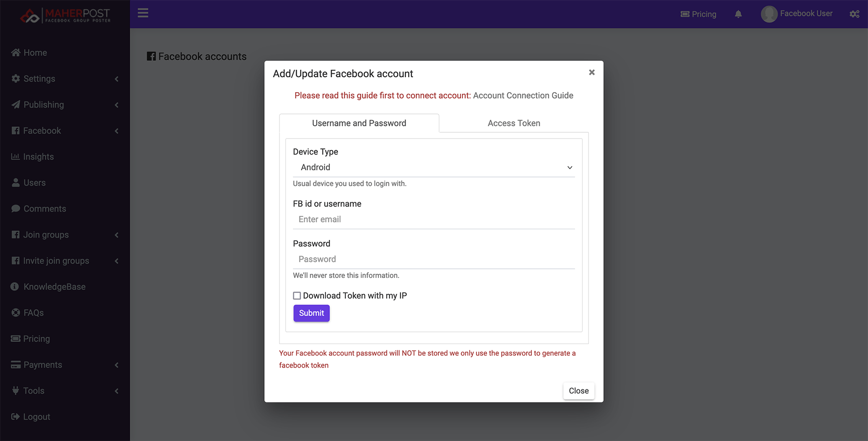Click the Invite join groups icon

tap(15, 261)
